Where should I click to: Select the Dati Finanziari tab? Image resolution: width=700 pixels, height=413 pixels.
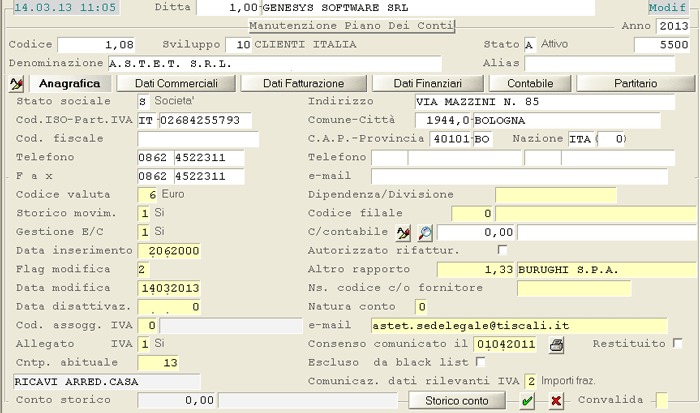click(x=427, y=83)
